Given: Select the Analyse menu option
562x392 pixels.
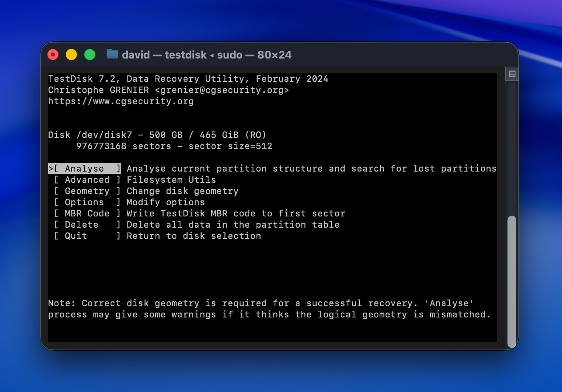Looking at the screenshot, I should click(x=84, y=168).
